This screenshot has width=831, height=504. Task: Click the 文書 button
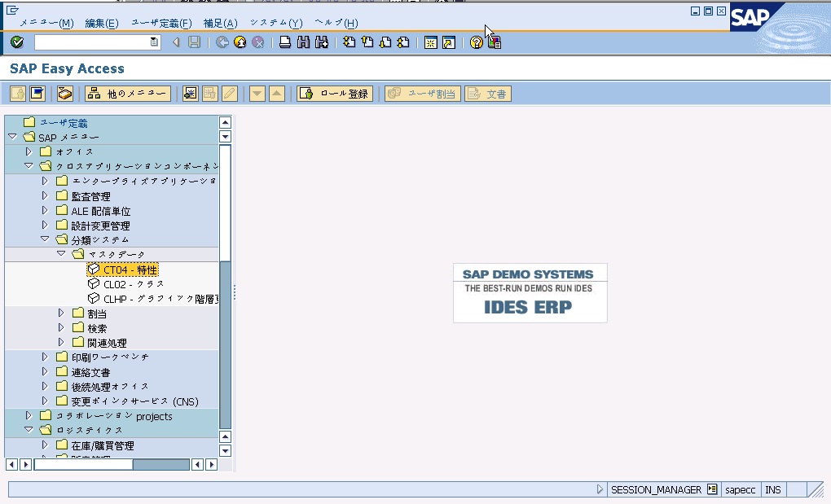click(x=488, y=94)
